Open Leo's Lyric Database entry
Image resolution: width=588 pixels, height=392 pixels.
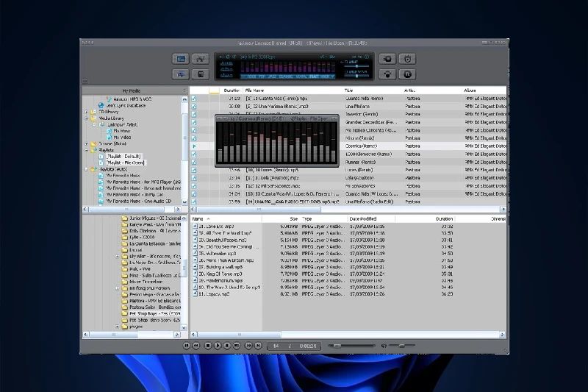point(125,105)
